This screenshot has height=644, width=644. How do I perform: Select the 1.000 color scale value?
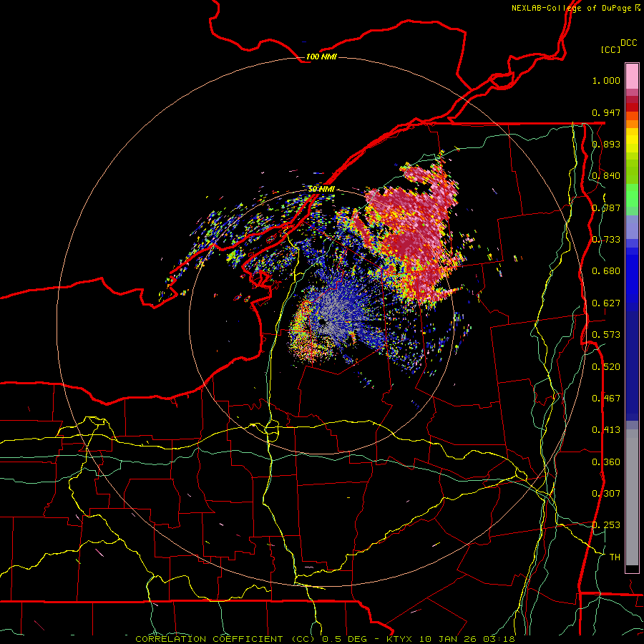click(606, 80)
